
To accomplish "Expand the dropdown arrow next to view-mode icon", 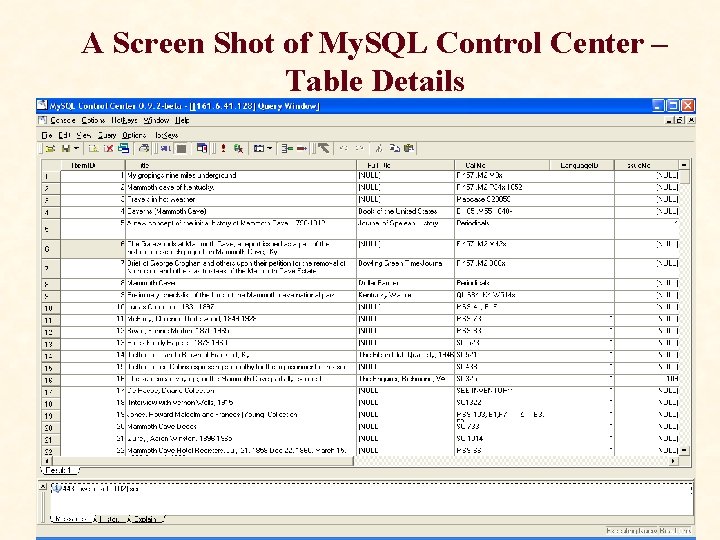I will point(270,148).
